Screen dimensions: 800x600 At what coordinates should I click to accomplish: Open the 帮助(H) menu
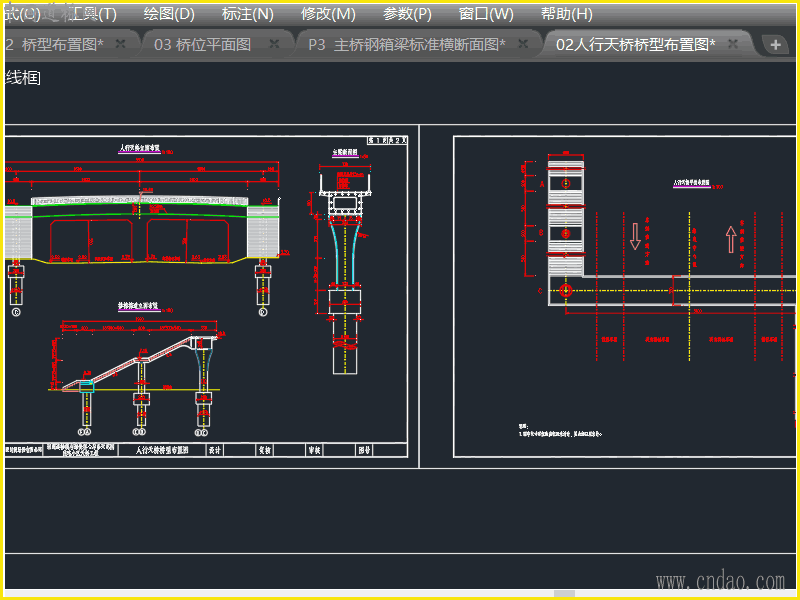click(x=566, y=14)
